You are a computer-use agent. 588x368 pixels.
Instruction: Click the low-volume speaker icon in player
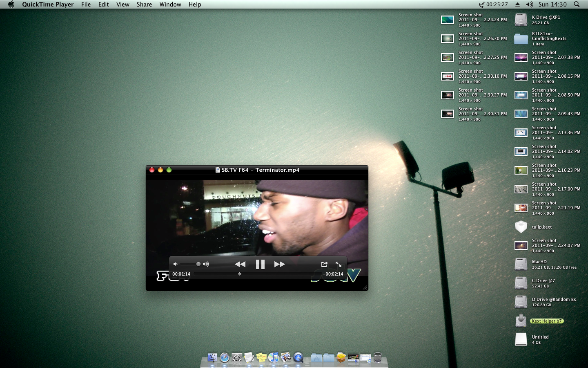pyautogui.click(x=176, y=264)
